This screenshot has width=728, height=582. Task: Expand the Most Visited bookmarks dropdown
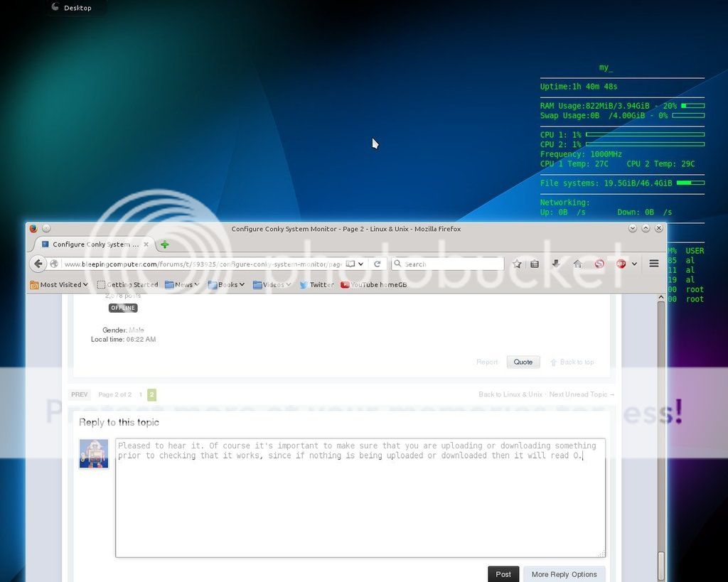pos(59,284)
